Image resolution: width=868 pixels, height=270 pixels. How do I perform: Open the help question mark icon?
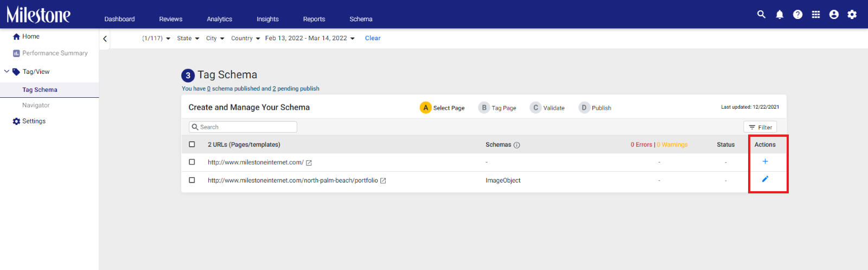point(797,15)
